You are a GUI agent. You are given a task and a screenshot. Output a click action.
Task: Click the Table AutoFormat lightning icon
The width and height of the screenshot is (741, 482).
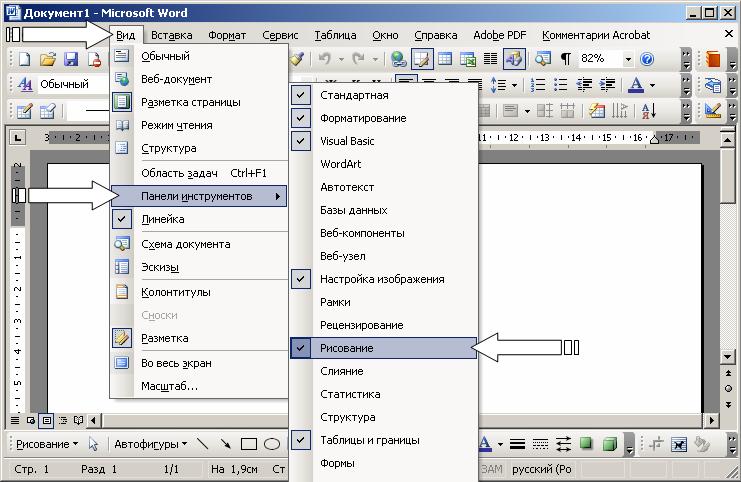coord(597,111)
